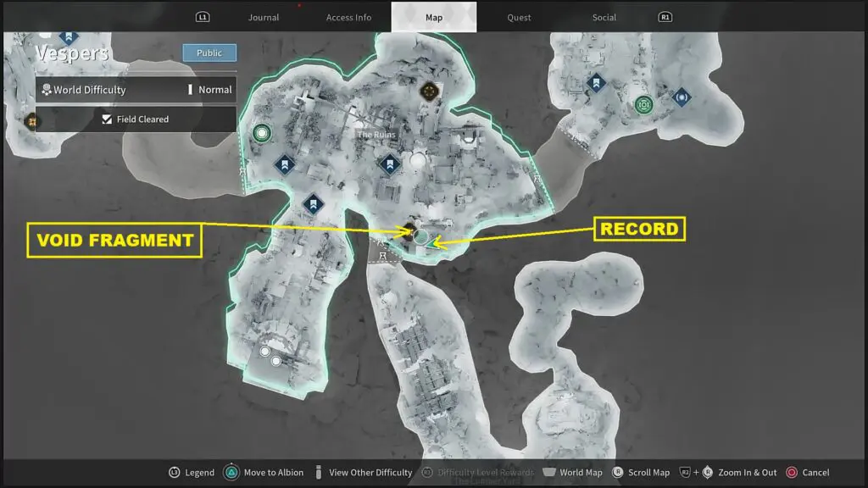Image resolution: width=868 pixels, height=488 pixels.
Task: Switch to the Journal tab
Action: point(263,17)
